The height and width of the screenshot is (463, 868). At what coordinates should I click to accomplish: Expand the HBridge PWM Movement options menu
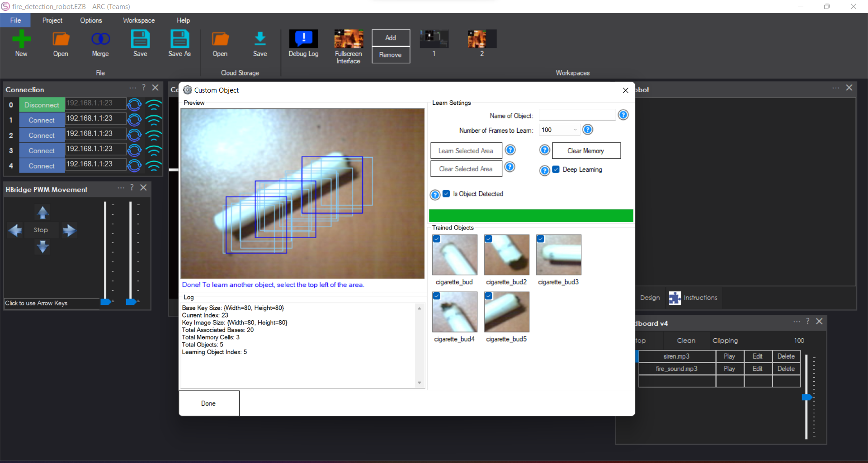pos(120,188)
